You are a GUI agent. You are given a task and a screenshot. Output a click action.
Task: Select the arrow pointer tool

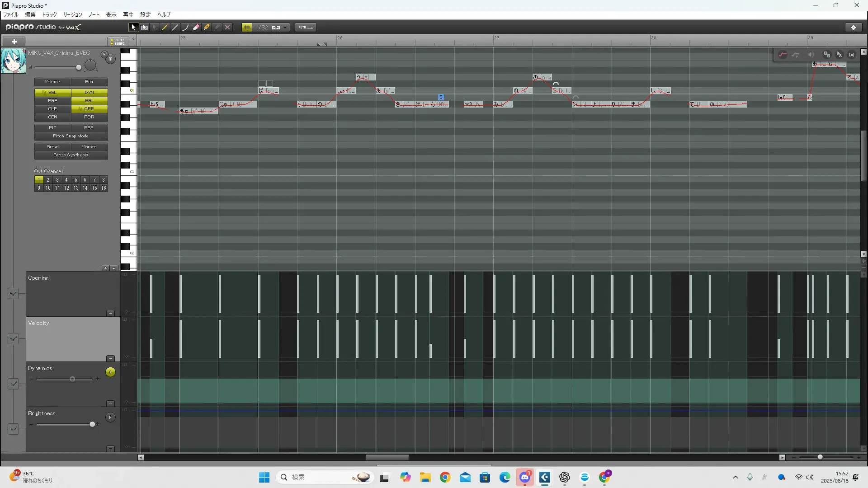coord(133,28)
